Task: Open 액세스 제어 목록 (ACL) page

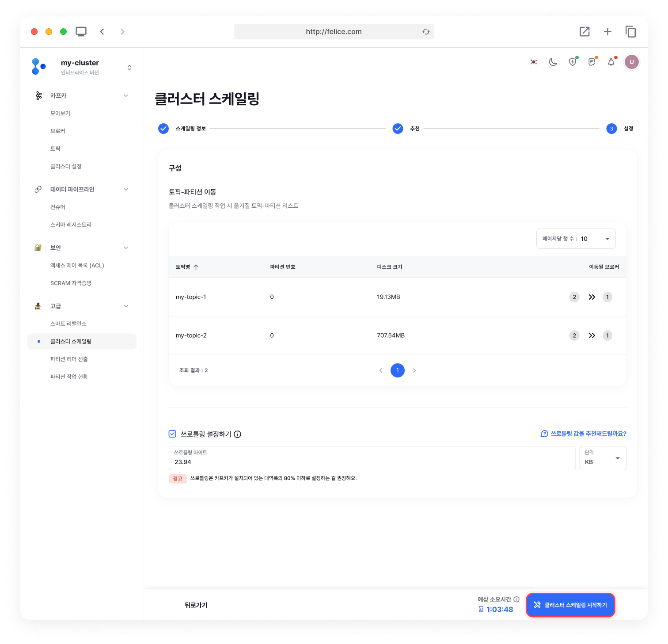Action: click(x=77, y=265)
